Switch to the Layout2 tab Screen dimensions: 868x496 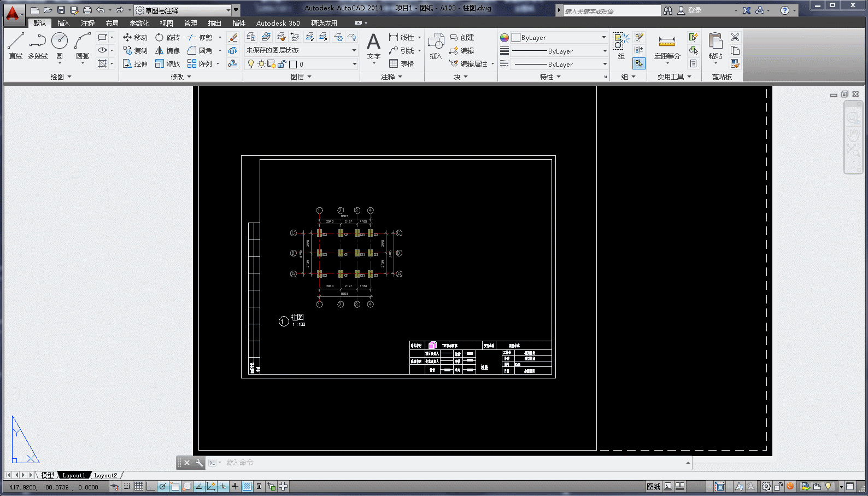coord(106,475)
